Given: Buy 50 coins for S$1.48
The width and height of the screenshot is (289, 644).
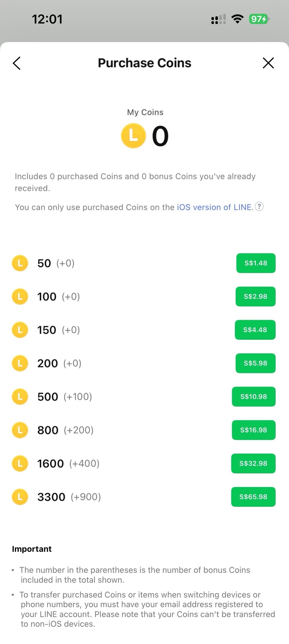Looking at the screenshot, I should tap(256, 263).
